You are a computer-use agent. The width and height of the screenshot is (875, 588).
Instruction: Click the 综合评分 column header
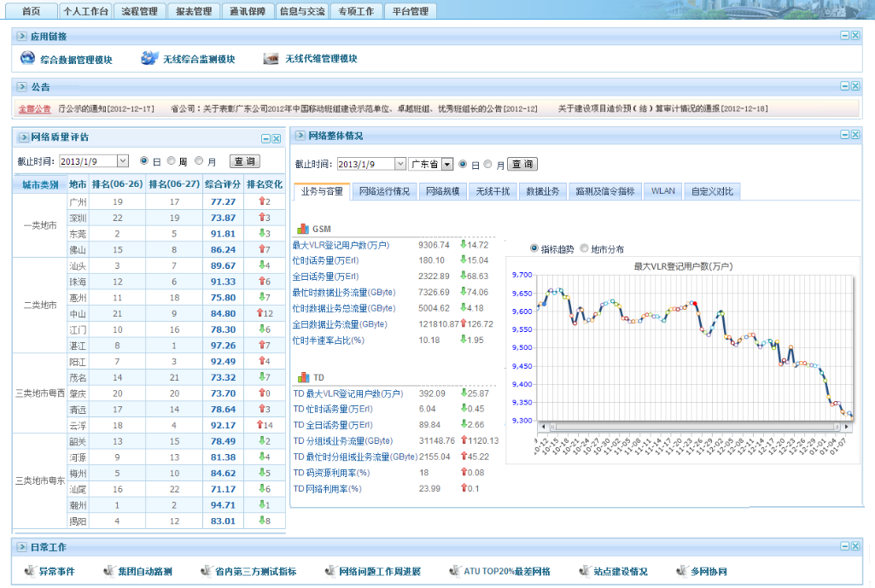[x=223, y=183]
